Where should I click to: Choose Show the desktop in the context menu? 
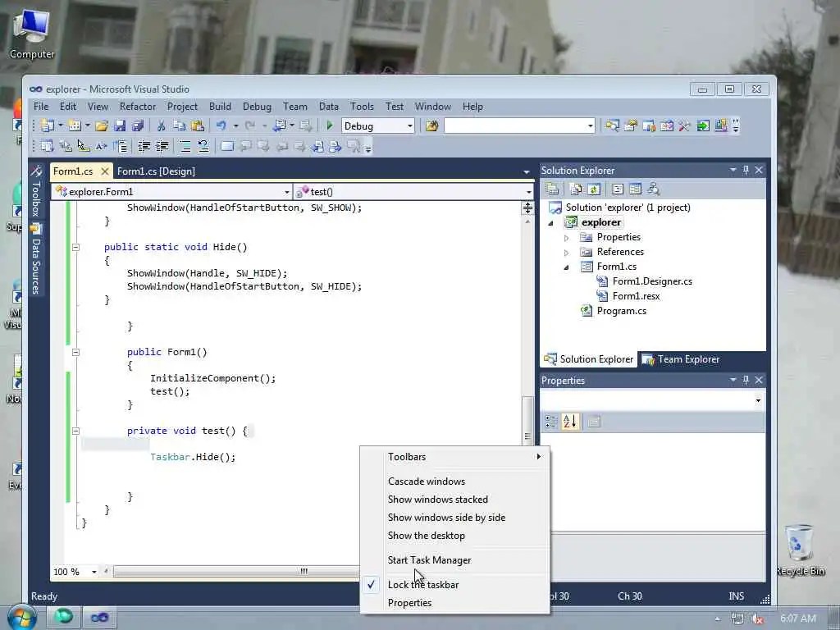coord(455,536)
